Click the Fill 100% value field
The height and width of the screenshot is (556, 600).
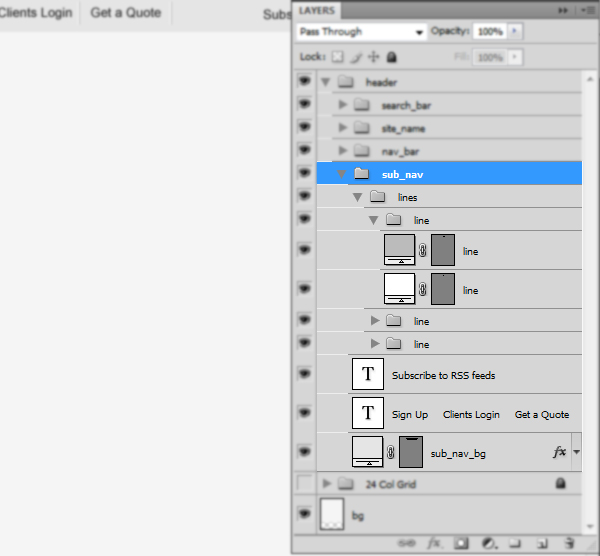[490, 57]
